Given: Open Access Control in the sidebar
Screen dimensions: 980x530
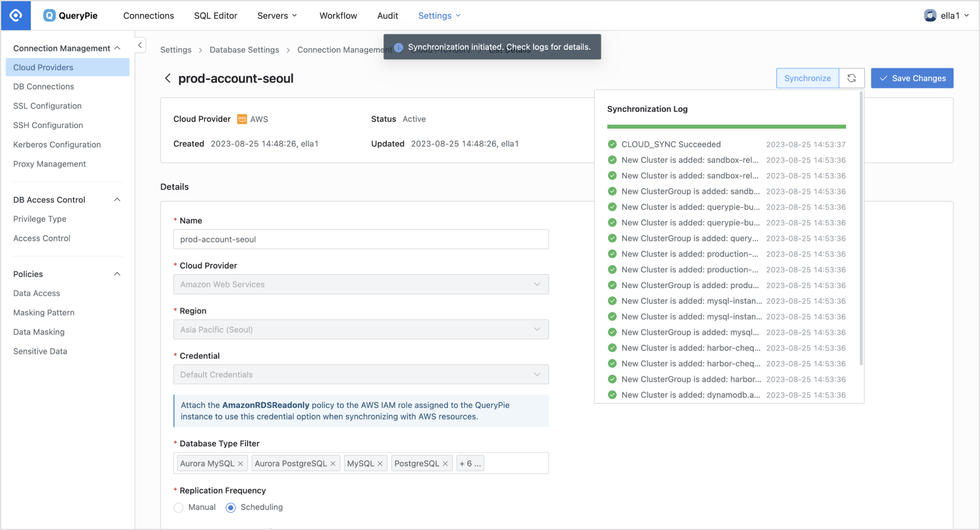Looking at the screenshot, I should (41, 238).
